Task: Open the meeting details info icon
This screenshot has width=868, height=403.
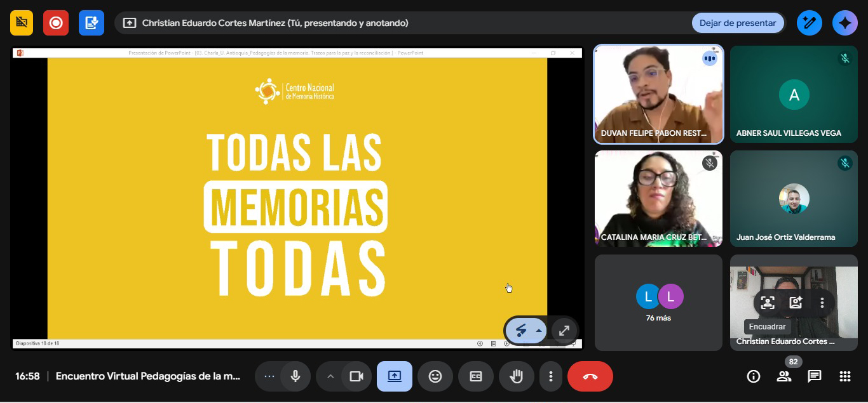Action: (x=754, y=376)
